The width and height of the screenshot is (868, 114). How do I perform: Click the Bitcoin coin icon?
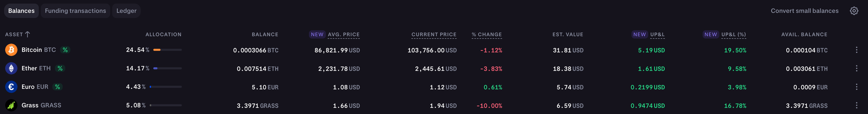[11, 50]
